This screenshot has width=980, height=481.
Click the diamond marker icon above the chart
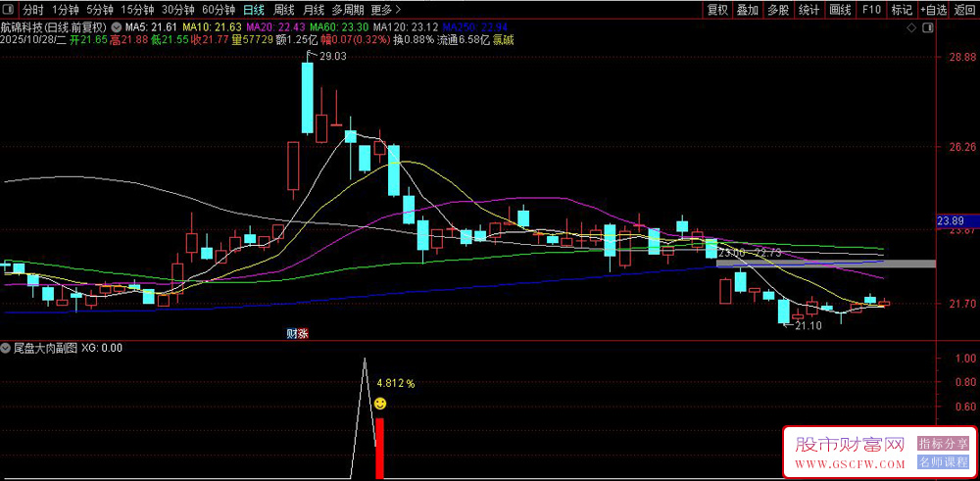[911, 28]
